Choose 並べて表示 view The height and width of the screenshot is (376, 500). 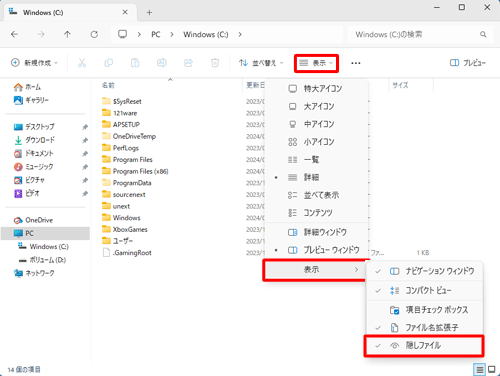[317, 195]
